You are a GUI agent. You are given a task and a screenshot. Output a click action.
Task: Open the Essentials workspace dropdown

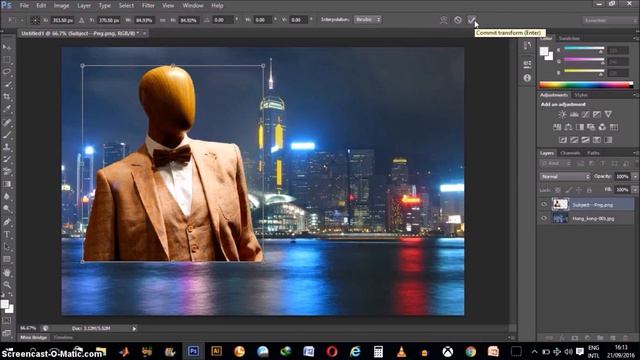point(609,20)
